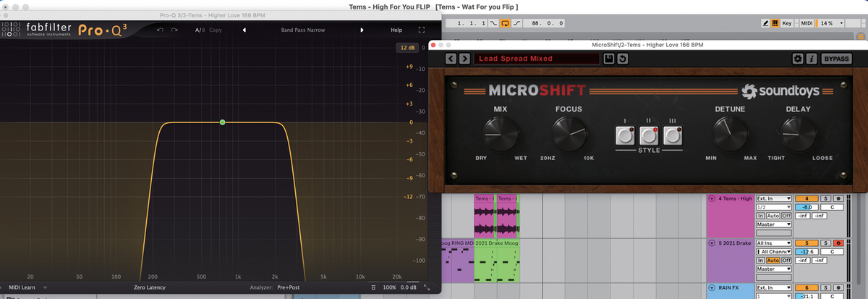868x299 pixels.
Task: Save the MicroShift preset
Action: click(609, 59)
